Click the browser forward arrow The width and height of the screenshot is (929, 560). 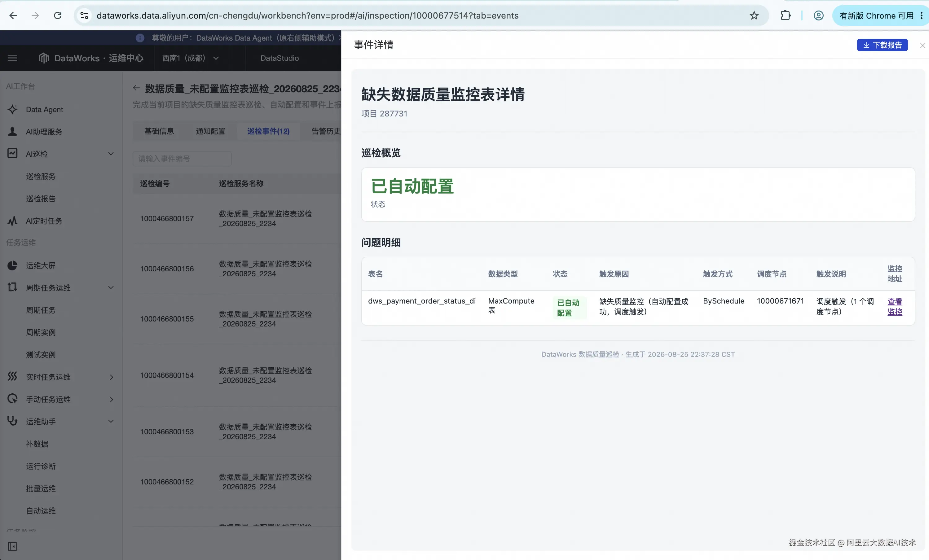point(35,15)
